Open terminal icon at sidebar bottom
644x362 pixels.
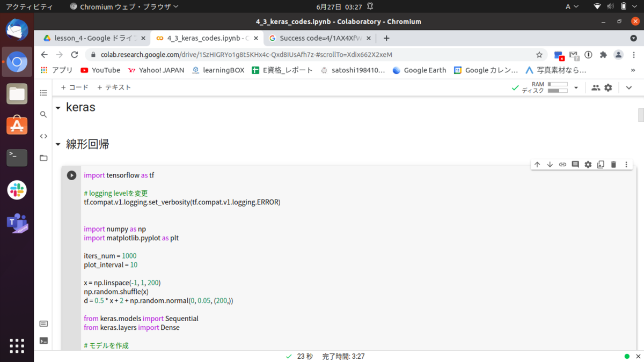coord(43,341)
